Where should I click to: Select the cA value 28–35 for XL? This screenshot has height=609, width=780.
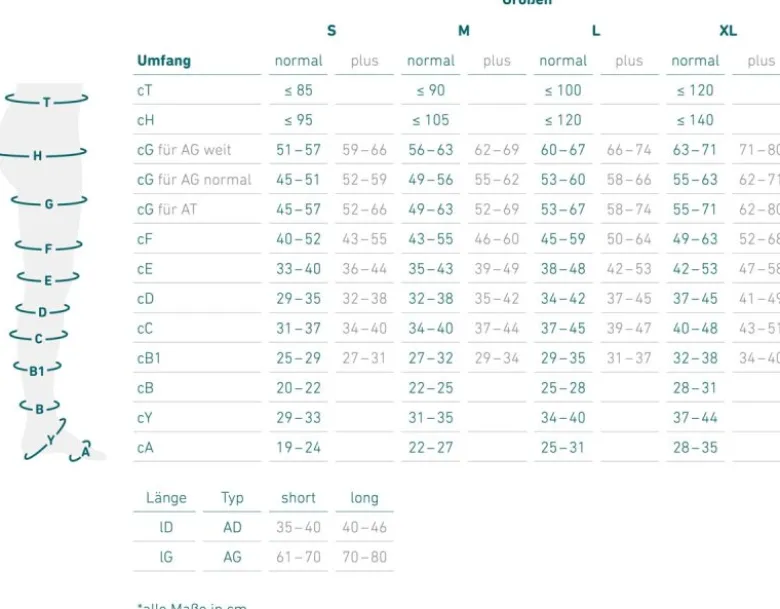pyautogui.click(x=695, y=447)
